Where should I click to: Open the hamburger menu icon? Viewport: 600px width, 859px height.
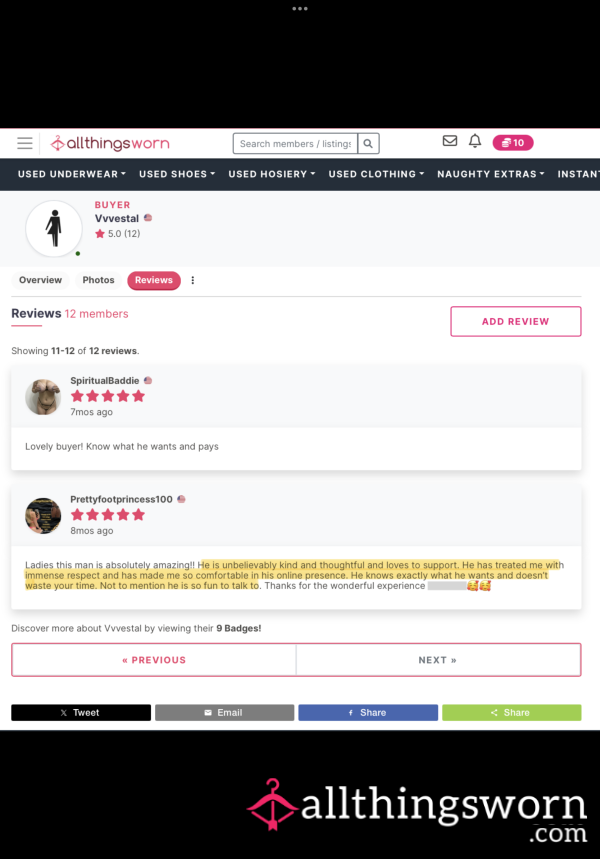coord(25,144)
